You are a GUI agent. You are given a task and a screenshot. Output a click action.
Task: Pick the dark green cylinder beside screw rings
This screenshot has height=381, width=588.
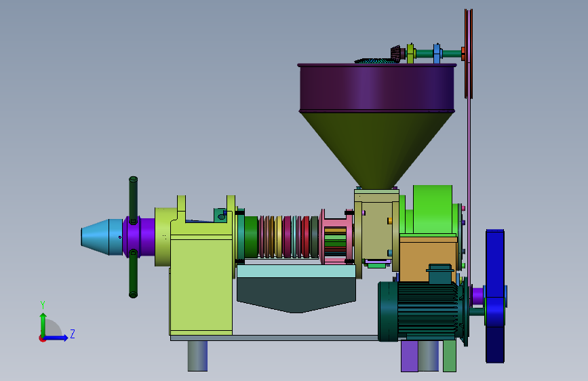[x=250, y=237]
